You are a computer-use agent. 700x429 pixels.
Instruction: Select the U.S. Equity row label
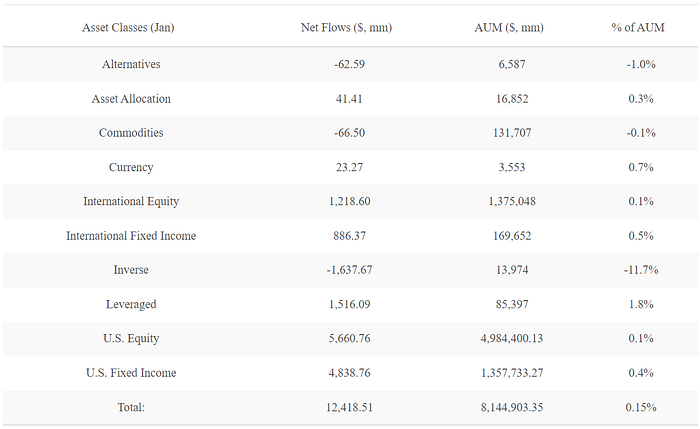point(131,339)
